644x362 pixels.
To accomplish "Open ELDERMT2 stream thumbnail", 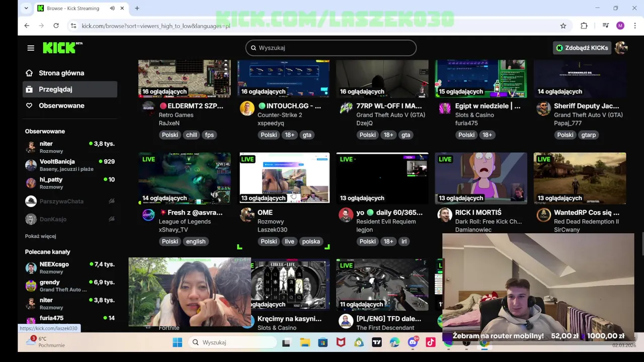I will (x=185, y=78).
